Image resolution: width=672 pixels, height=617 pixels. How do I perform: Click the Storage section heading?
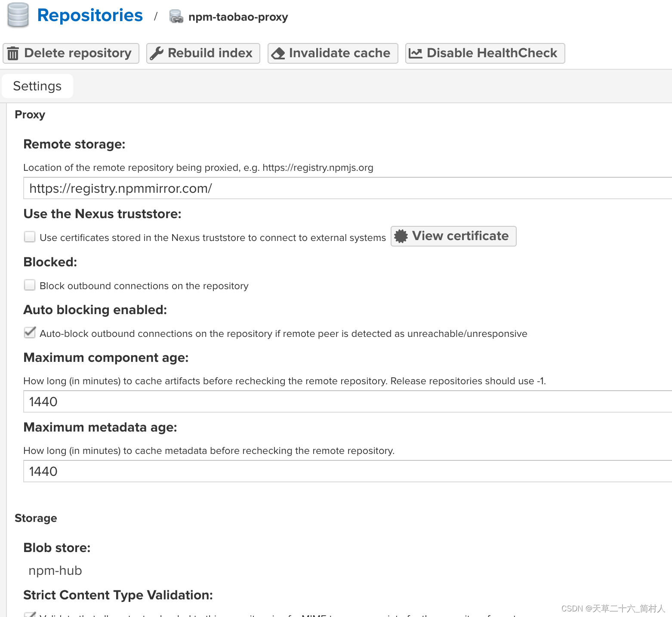coord(36,518)
